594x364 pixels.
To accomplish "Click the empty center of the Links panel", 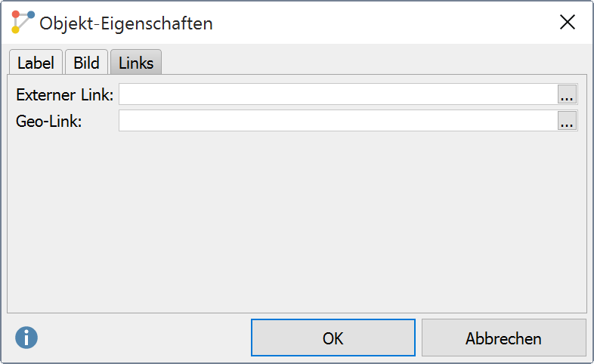I will pyautogui.click(x=297, y=219).
